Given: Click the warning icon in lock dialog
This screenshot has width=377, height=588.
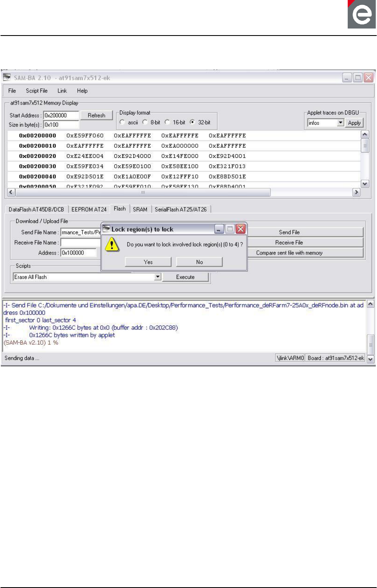Looking at the screenshot, I should point(112,245).
